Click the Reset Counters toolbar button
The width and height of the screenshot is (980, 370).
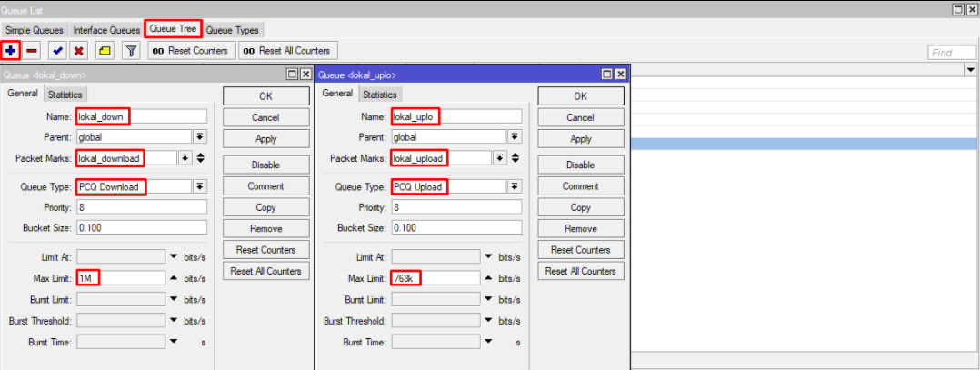(192, 51)
